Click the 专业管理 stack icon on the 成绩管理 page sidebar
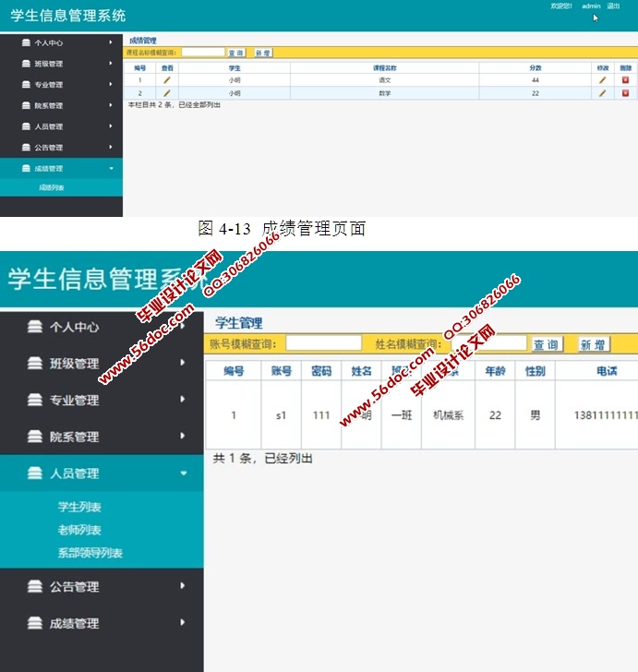Viewport: 638px width, 672px height. 26,84
